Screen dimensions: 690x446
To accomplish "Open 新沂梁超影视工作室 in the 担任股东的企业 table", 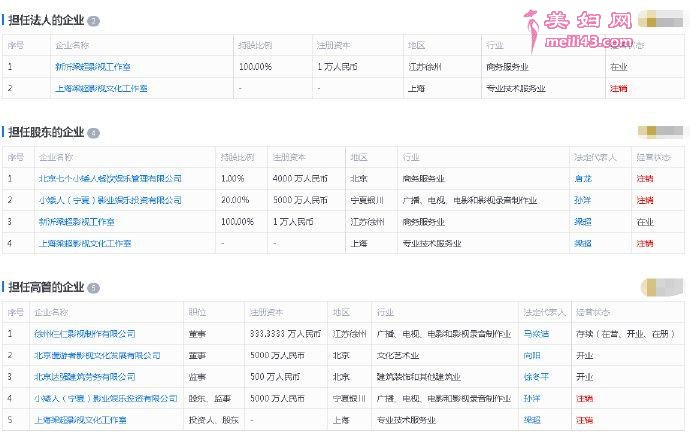I will click(x=77, y=222).
